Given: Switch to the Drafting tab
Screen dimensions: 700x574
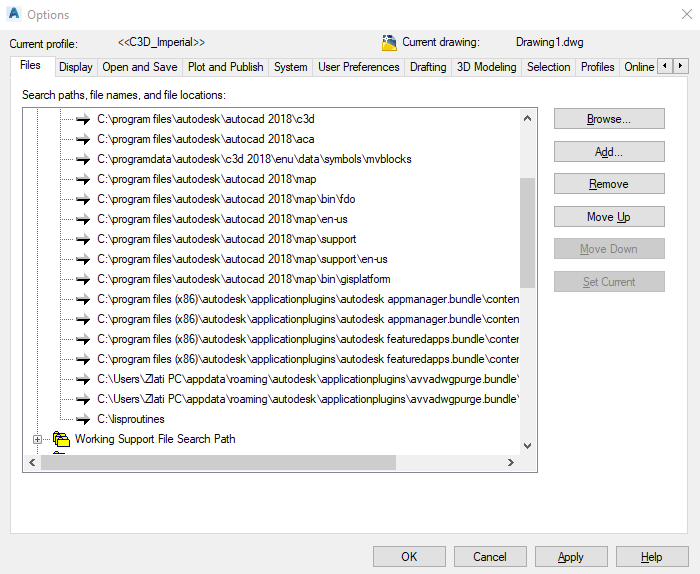Looking at the screenshot, I should 428,67.
